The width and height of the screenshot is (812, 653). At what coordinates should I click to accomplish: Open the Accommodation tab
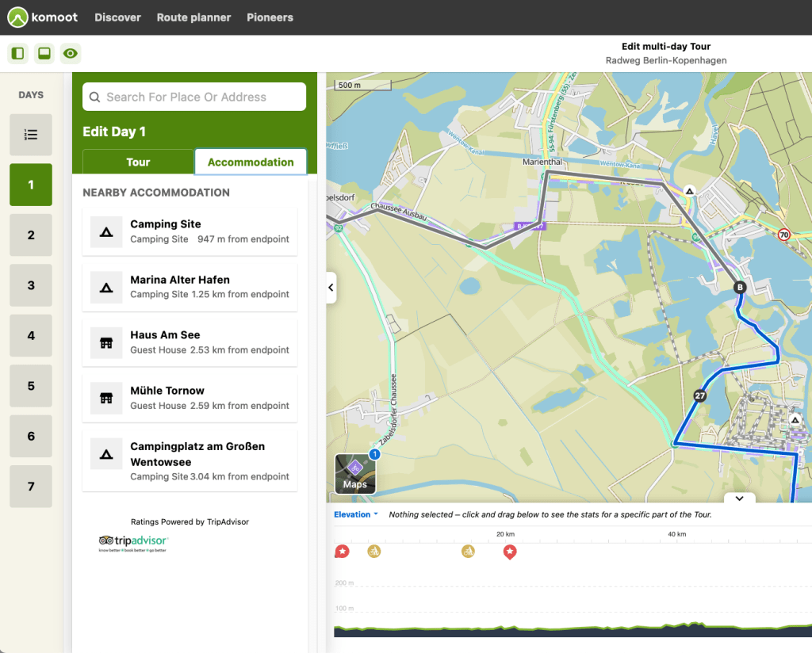(251, 162)
